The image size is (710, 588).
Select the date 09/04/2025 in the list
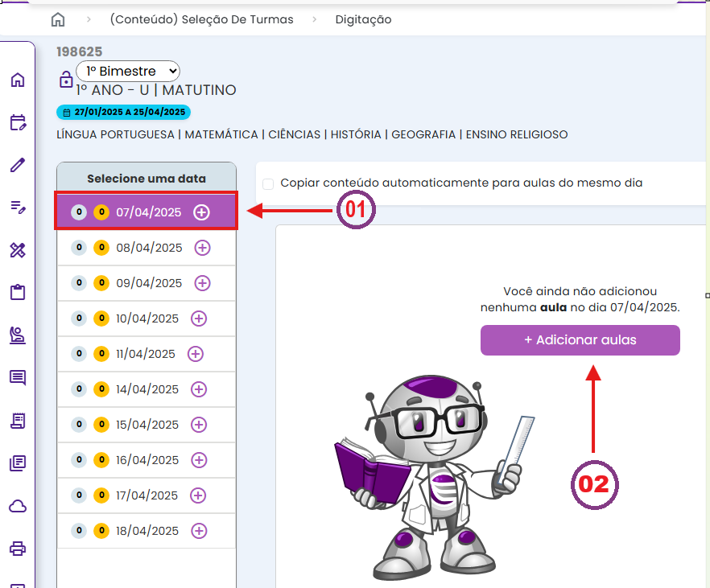click(149, 283)
